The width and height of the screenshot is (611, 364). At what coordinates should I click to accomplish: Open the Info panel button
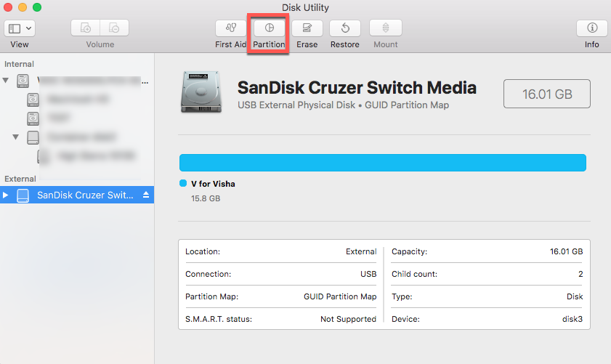point(592,28)
